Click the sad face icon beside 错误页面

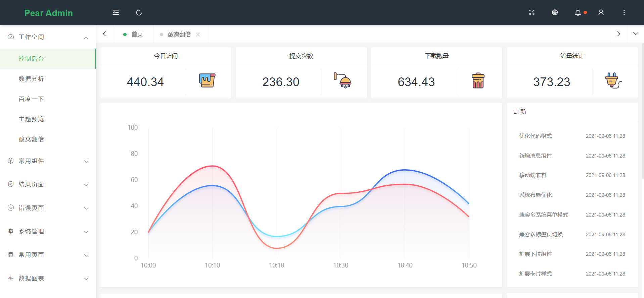(11, 207)
